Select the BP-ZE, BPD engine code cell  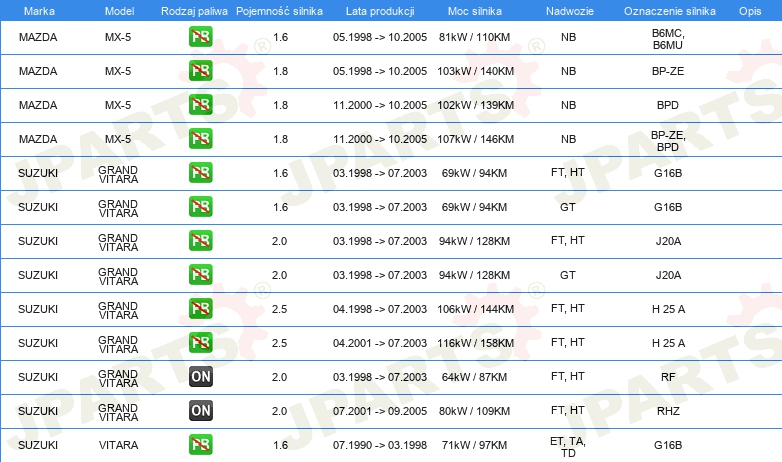click(x=668, y=141)
